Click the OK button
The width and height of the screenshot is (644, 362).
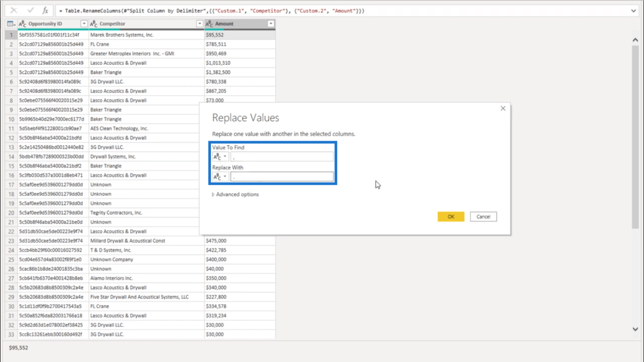coord(451,216)
